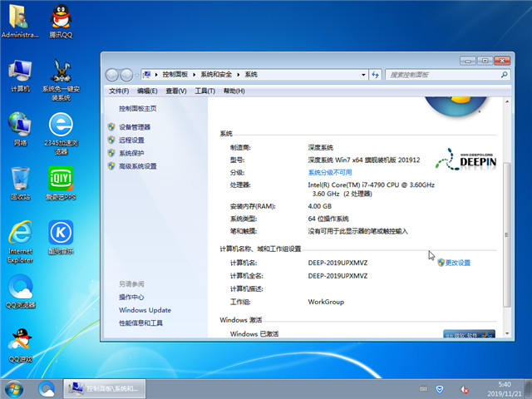Click the shield icon beside 设备管理器

111,127
